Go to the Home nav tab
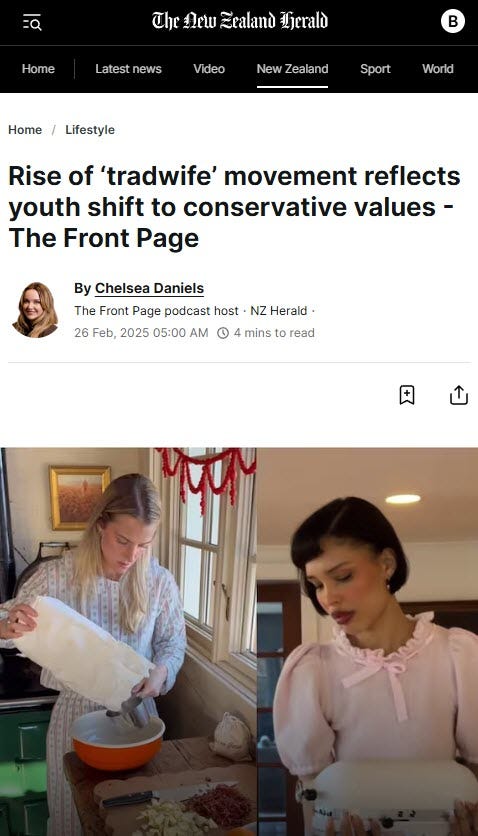Image resolution: width=478 pixels, height=836 pixels. click(38, 69)
